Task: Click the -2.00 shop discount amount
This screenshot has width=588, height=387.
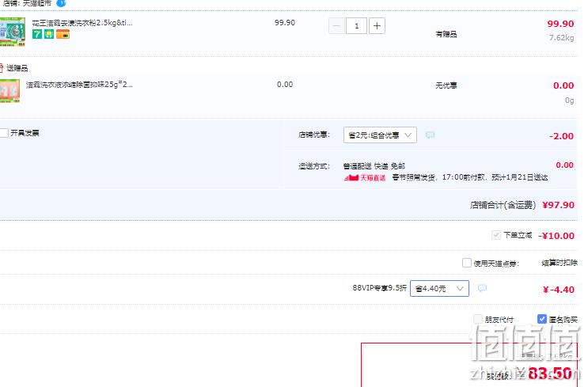Action: (x=561, y=136)
